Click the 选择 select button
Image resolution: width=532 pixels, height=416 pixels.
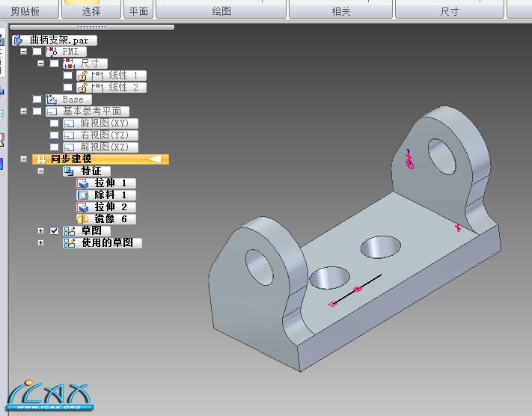91,12
